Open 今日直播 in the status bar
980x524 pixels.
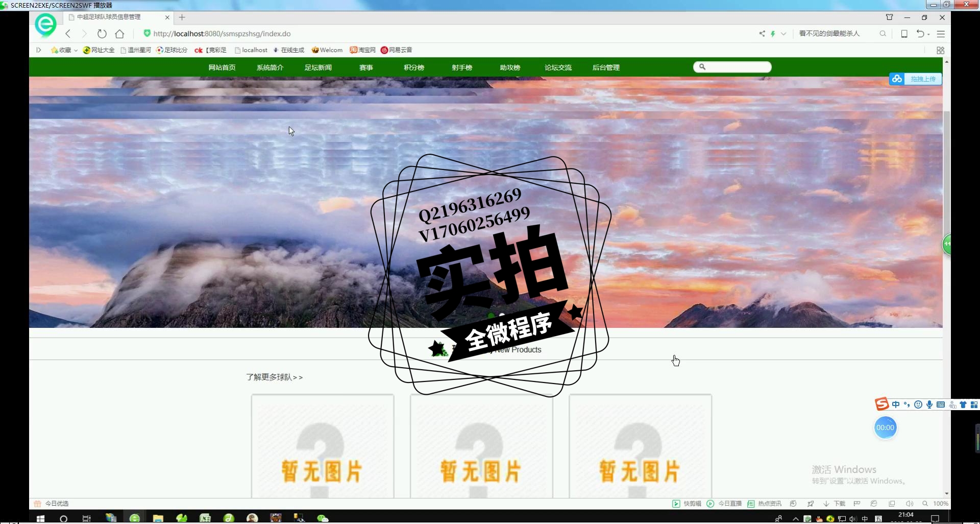pyautogui.click(x=724, y=504)
